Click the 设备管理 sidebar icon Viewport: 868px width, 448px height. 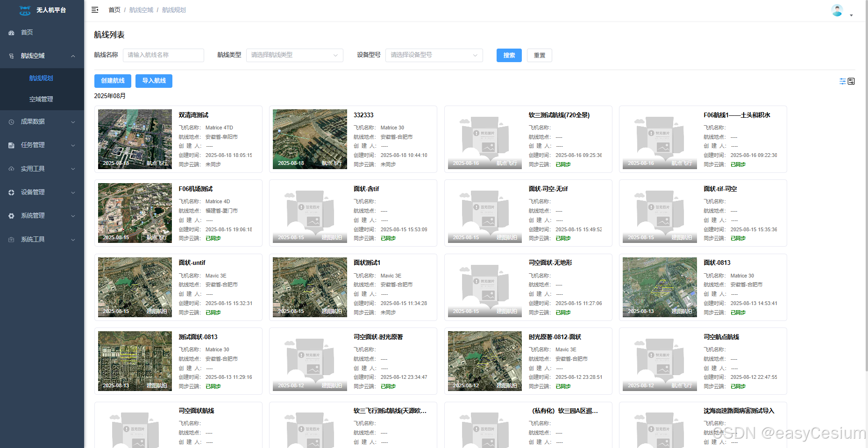coord(11,192)
